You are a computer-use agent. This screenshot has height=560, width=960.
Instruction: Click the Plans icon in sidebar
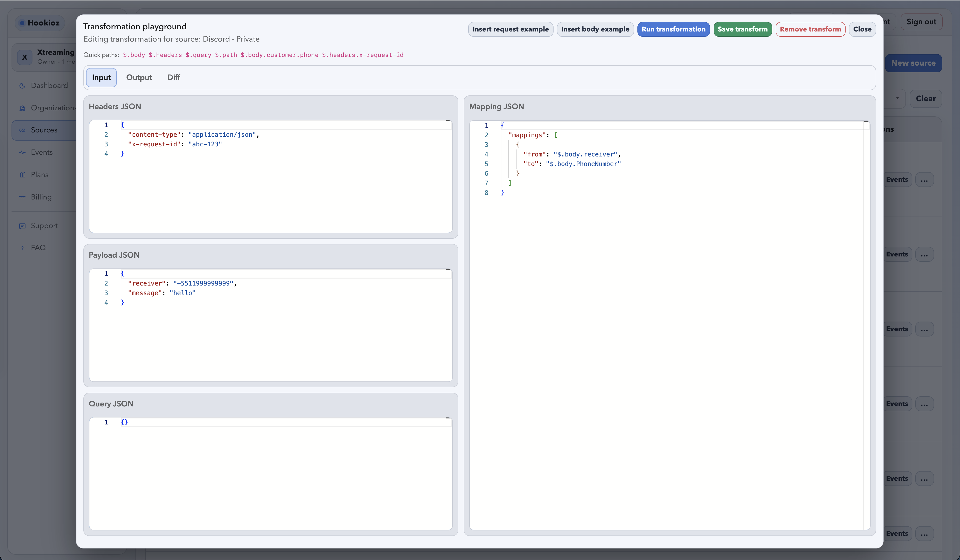22,175
